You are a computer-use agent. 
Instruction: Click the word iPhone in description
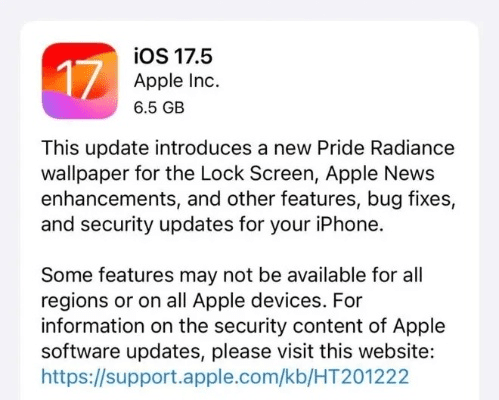pyautogui.click(x=349, y=224)
